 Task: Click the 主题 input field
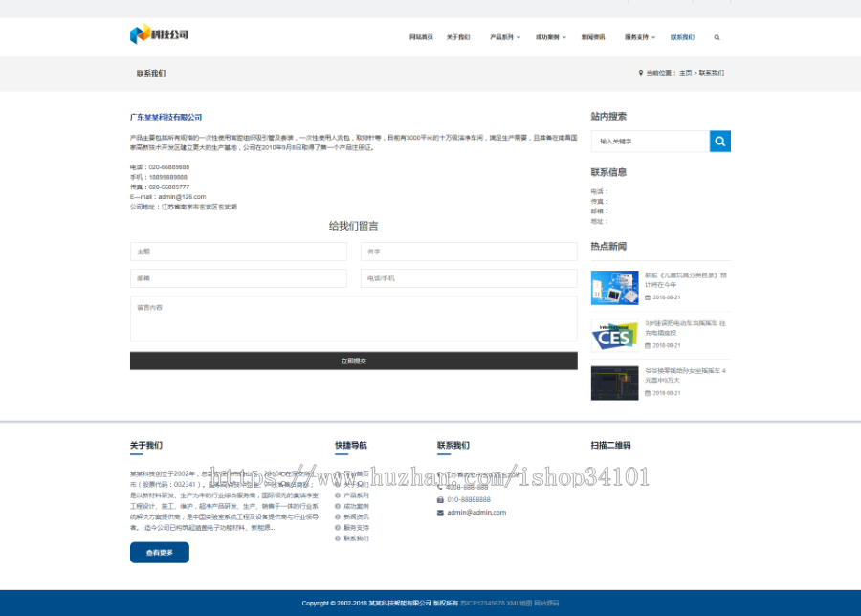click(x=238, y=252)
